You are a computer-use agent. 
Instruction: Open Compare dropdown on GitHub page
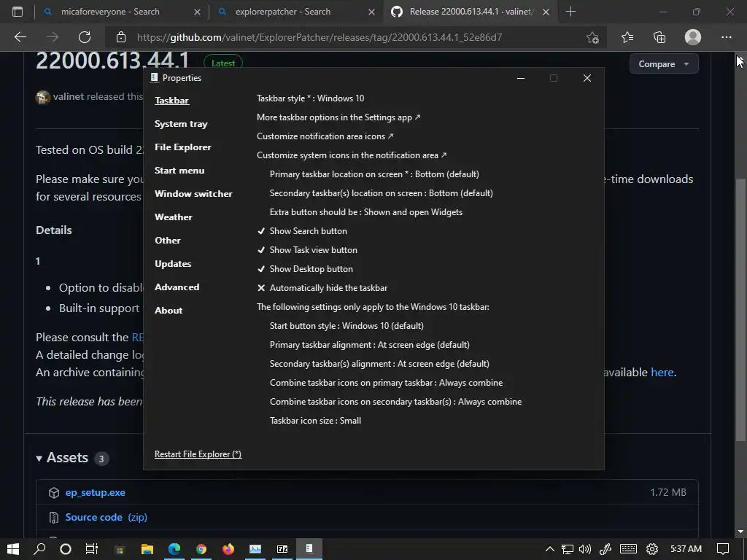tap(664, 64)
